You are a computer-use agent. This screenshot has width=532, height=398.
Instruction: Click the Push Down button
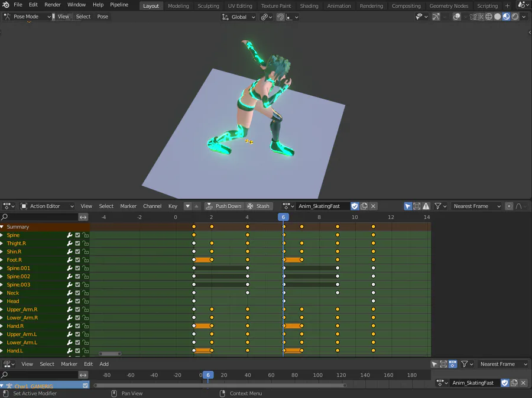[x=224, y=206]
